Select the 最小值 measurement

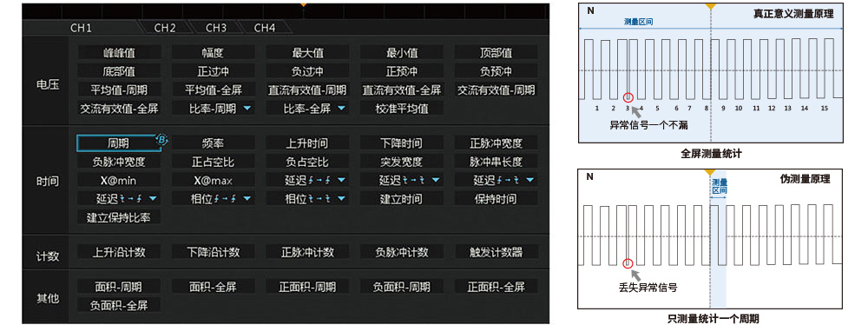point(402,53)
